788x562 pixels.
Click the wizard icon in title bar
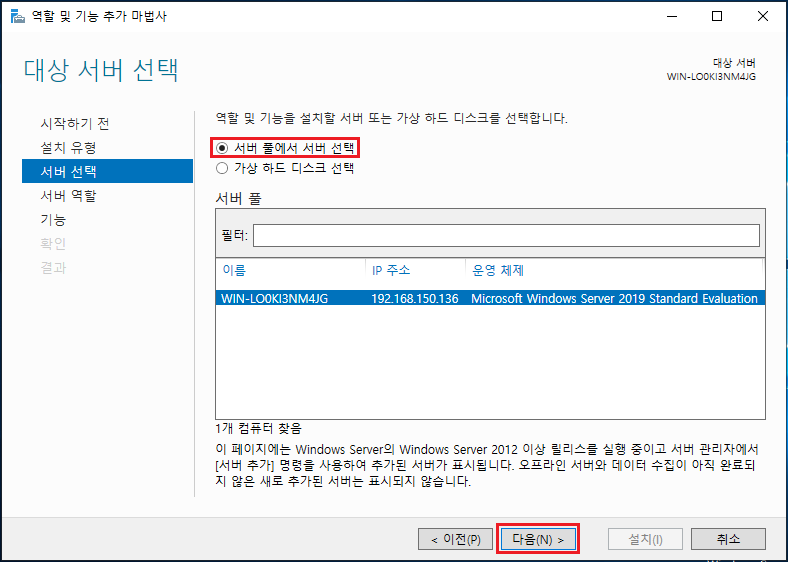click(18, 17)
